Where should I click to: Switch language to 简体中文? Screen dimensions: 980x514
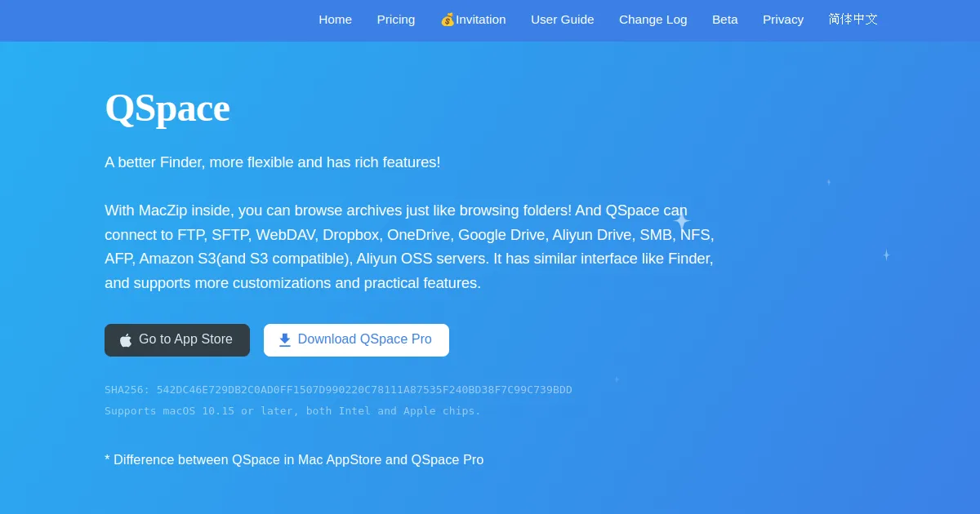coord(853,20)
